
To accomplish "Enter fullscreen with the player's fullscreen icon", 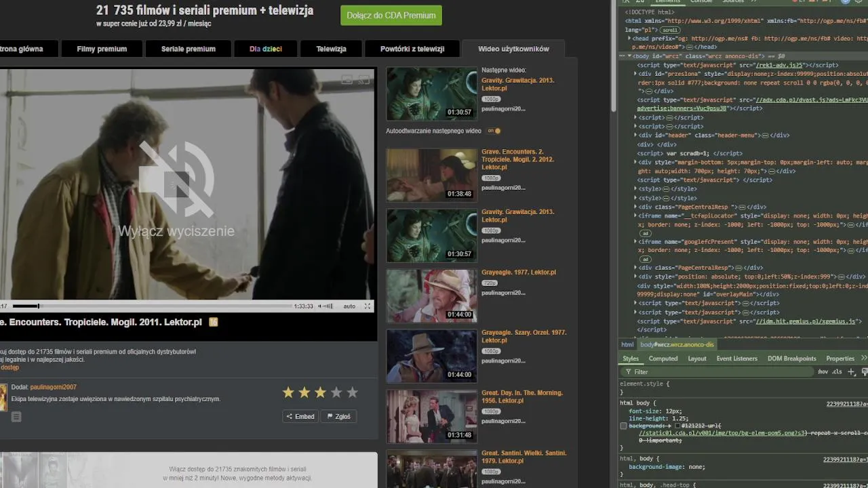I will click(368, 306).
